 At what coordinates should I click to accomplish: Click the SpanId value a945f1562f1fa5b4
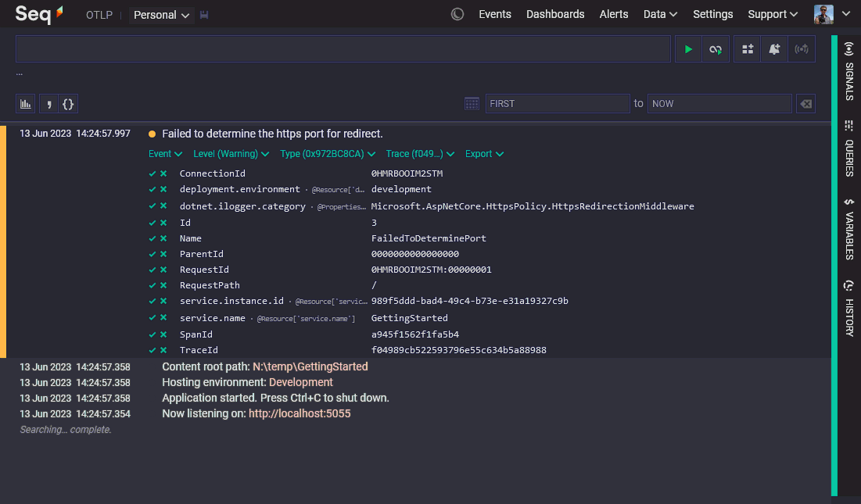(x=414, y=334)
